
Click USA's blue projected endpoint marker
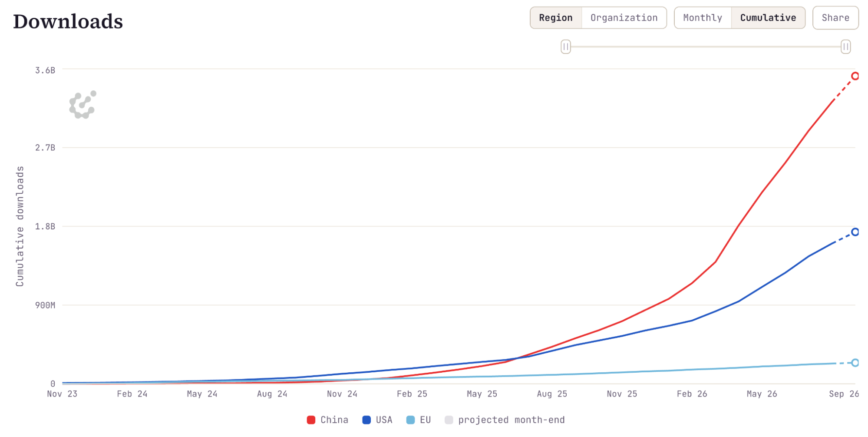coord(855,232)
